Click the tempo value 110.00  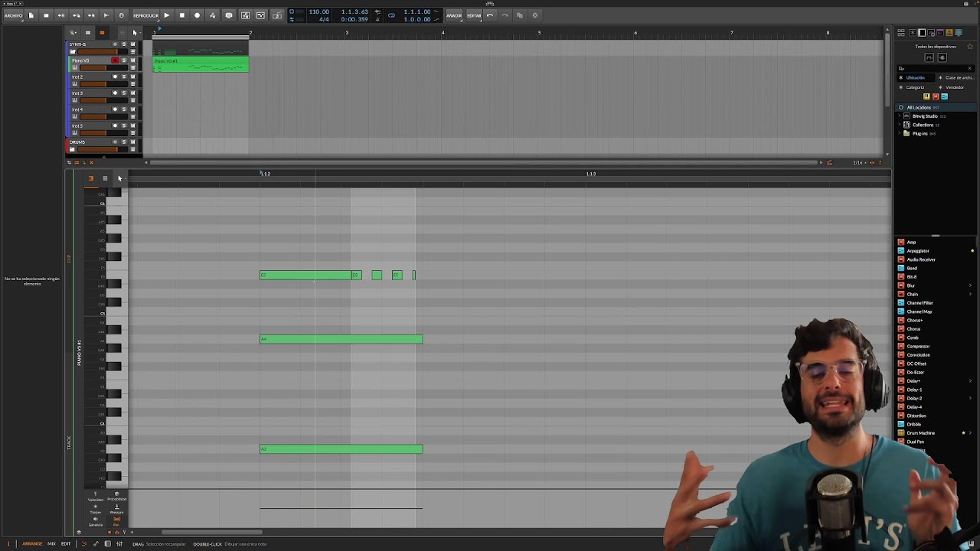319,11
